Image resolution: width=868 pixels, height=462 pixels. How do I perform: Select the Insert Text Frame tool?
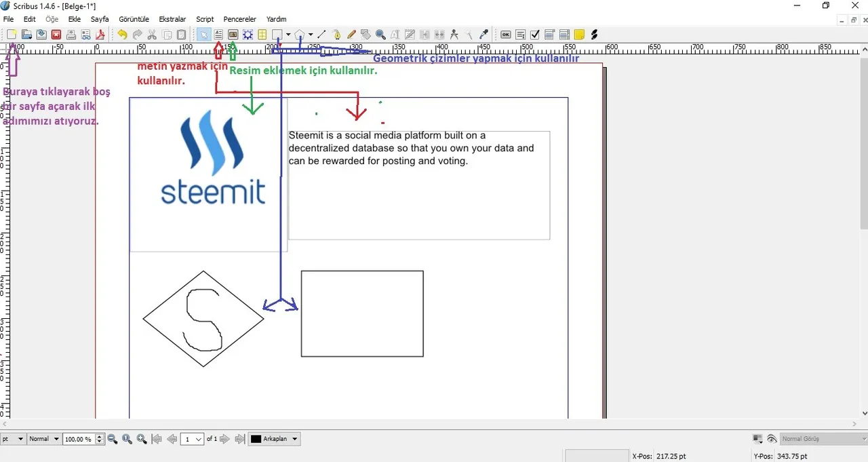218,35
